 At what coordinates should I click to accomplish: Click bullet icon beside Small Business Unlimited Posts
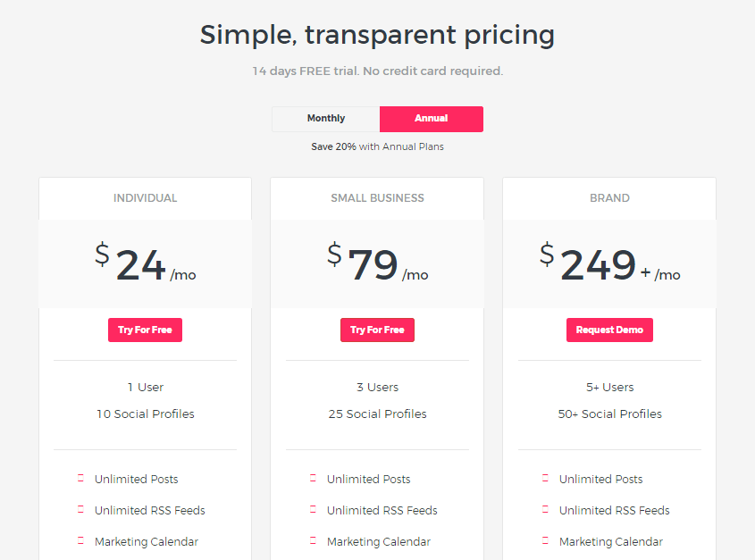[x=313, y=480]
